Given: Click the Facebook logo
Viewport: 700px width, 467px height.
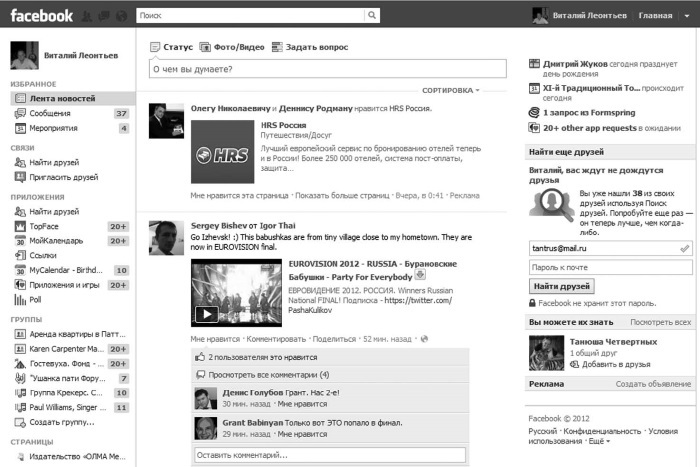Looking at the screenshot, I should click(42, 15).
